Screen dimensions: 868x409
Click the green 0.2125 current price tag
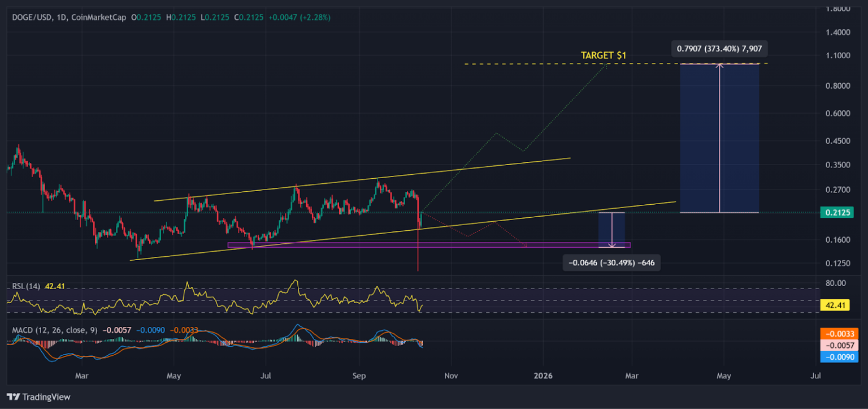834,213
